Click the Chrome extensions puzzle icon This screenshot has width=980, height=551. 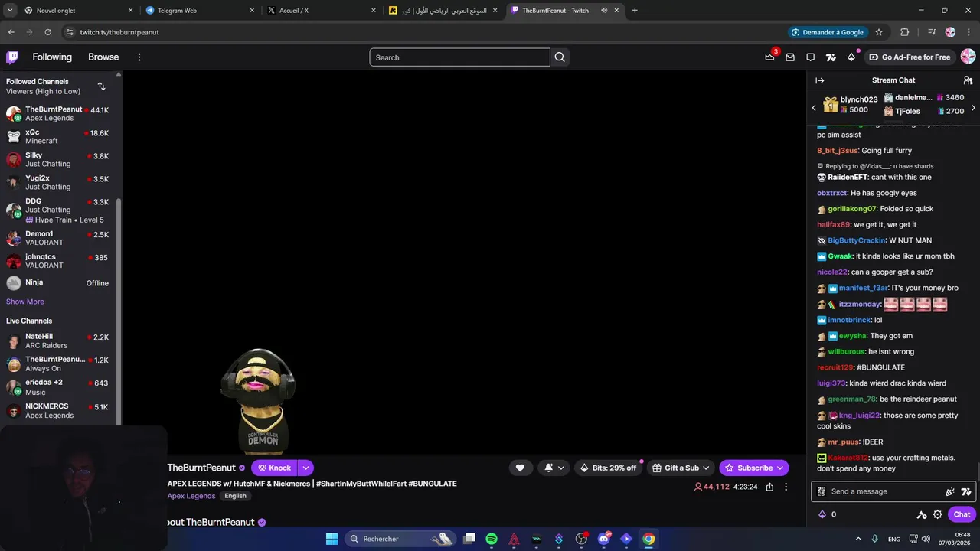905,32
